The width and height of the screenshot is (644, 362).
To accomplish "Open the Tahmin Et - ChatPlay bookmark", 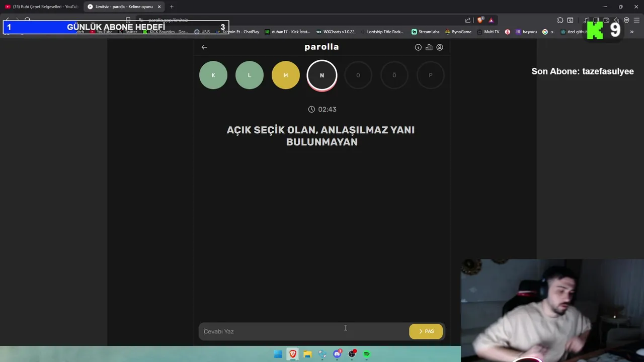I will click(x=237, y=32).
